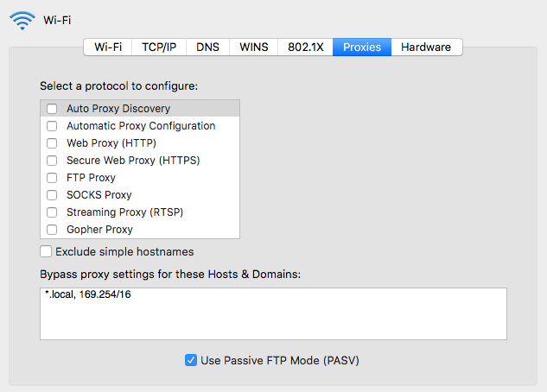Switch to the Hardware tab
The height and width of the screenshot is (392, 547).
coord(426,47)
